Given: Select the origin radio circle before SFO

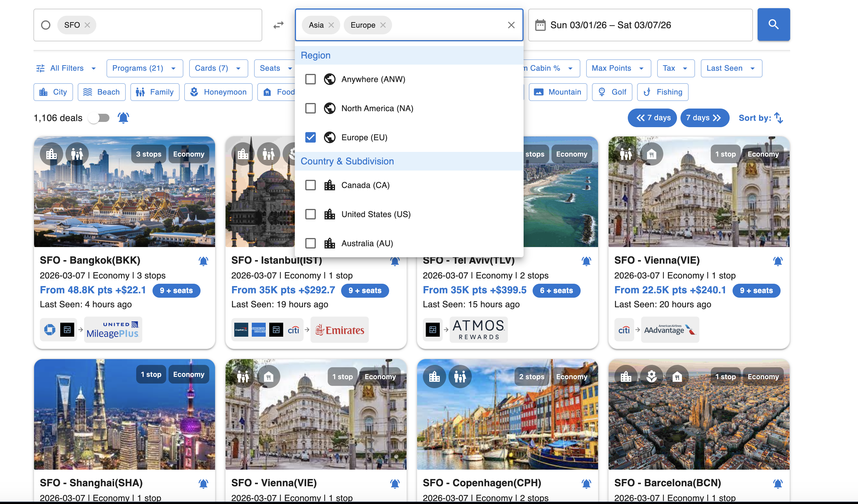Looking at the screenshot, I should [46, 25].
